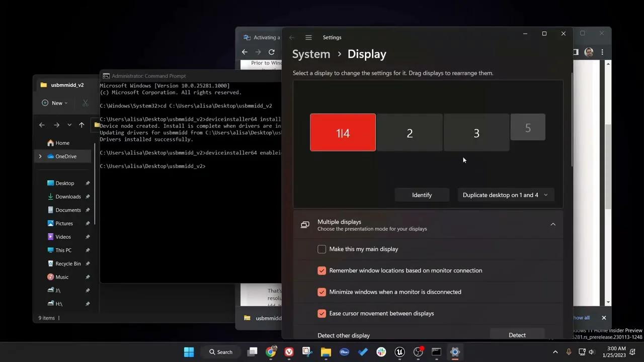Click the Detect button

517,335
